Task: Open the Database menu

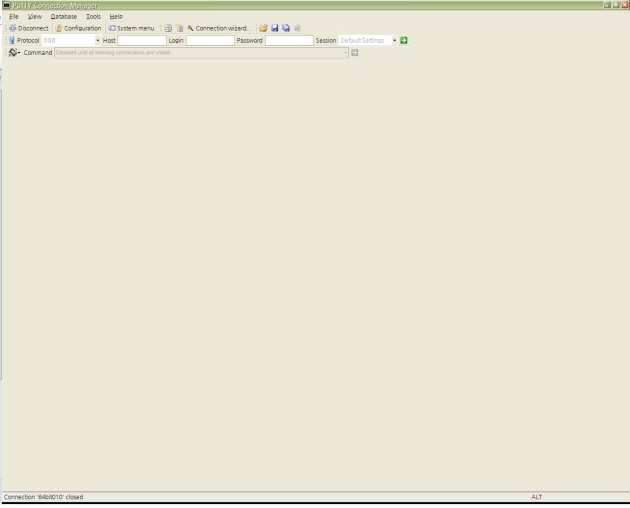Action: 64,17
